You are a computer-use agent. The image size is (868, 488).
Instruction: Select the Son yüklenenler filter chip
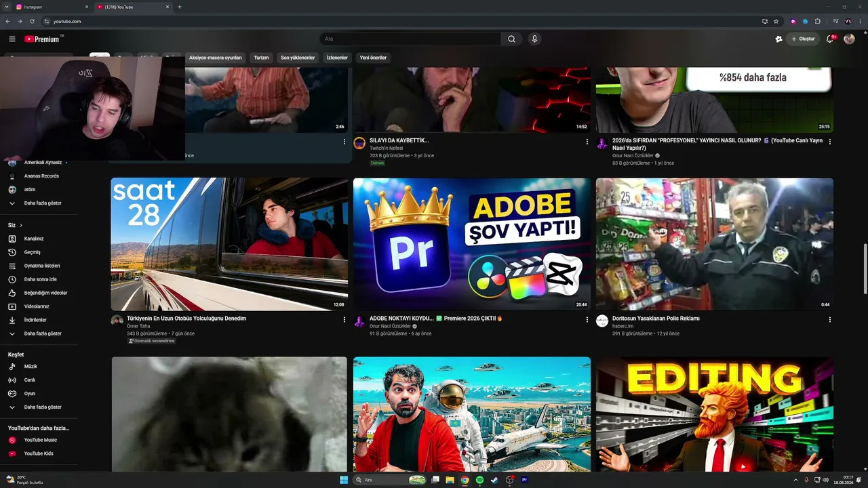298,58
